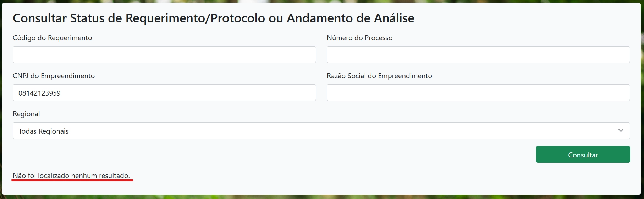The height and width of the screenshot is (199, 644).
Task: Select the Razão Social do Empreendimento field
Action: point(478,93)
